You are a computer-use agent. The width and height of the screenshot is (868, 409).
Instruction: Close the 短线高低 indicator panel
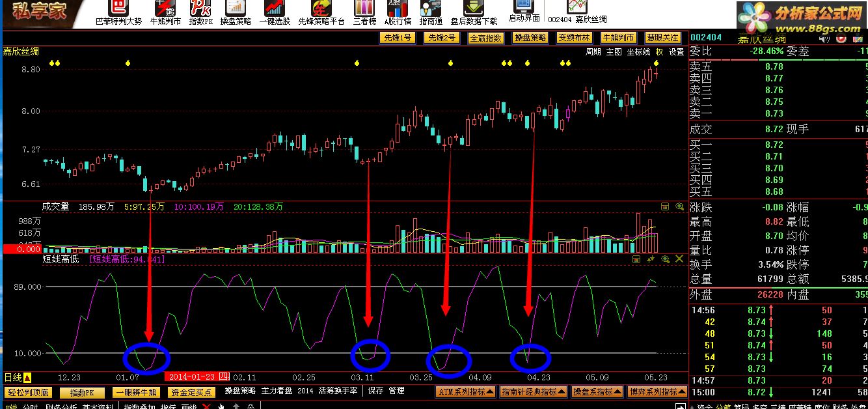(679, 259)
